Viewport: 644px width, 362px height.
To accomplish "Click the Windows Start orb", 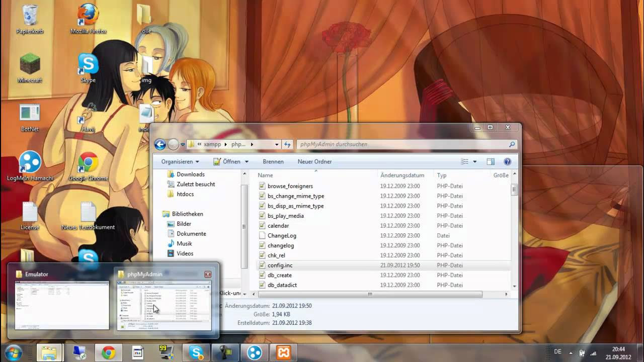I will [x=14, y=352].
